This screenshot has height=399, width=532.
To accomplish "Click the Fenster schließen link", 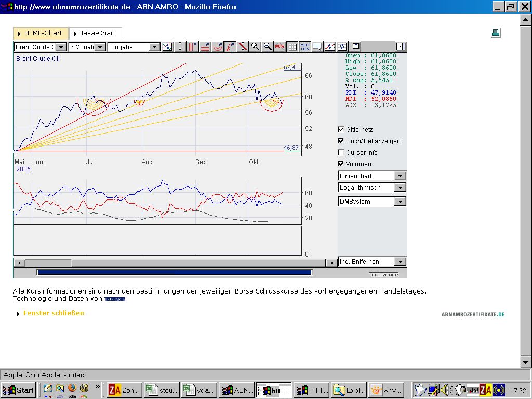I will coord(54,313).
